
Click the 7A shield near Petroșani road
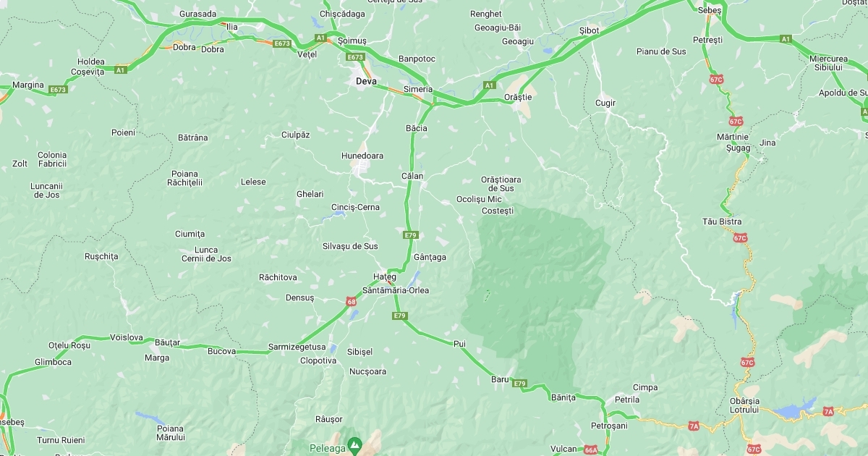694,426
